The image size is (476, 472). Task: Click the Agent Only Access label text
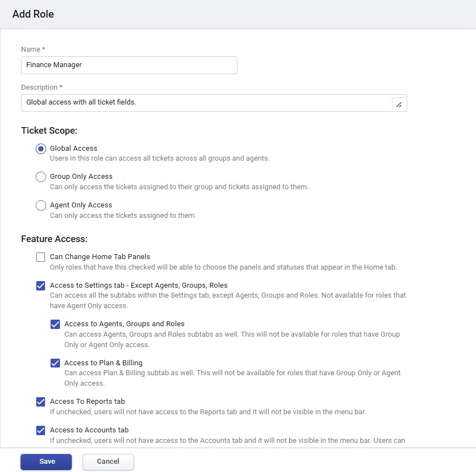[x=81, y=205]
